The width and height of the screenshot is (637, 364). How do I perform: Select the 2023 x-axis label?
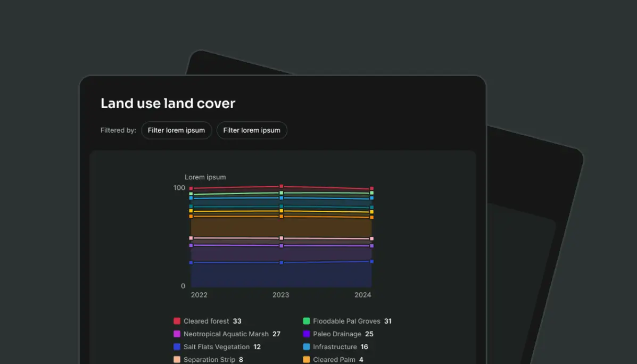coord(281,295)
